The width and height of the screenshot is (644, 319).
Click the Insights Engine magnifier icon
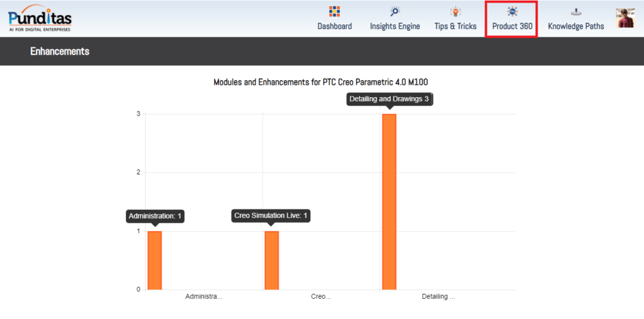click(395, 11)
